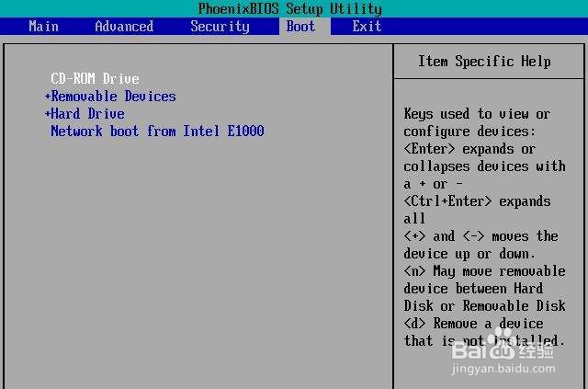Select the Removable Devices entry
Image resolution: width=588 pixels, height=389 pixels.
113,97
